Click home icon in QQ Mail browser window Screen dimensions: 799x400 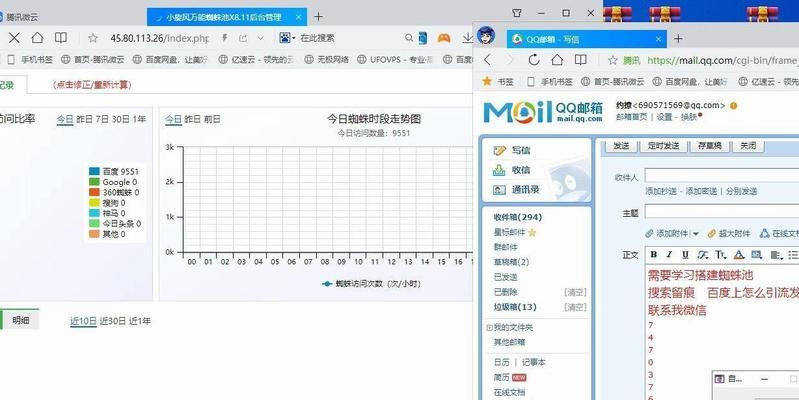tap(557, 60)
